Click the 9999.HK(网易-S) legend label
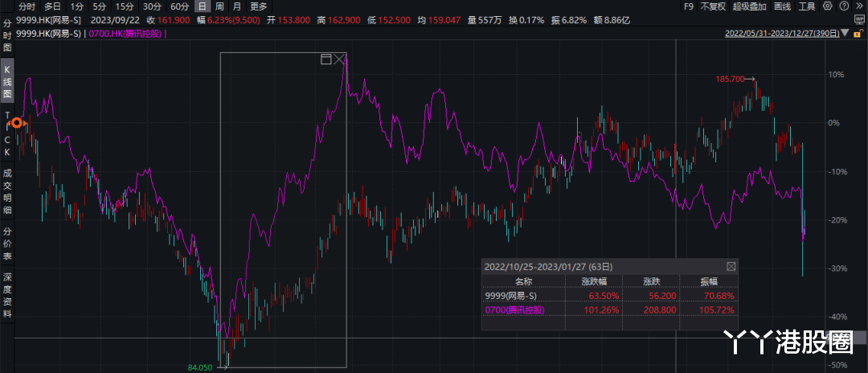 click(49, 34)
